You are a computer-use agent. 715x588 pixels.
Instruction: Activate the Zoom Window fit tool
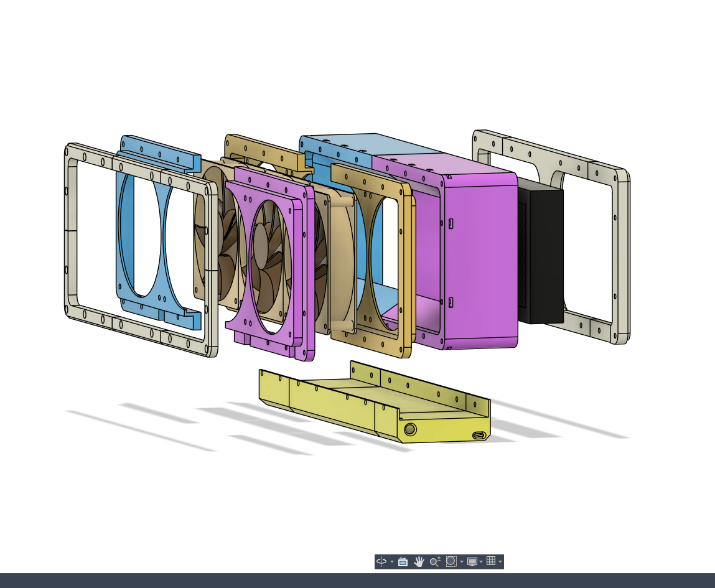pos(451,562)
